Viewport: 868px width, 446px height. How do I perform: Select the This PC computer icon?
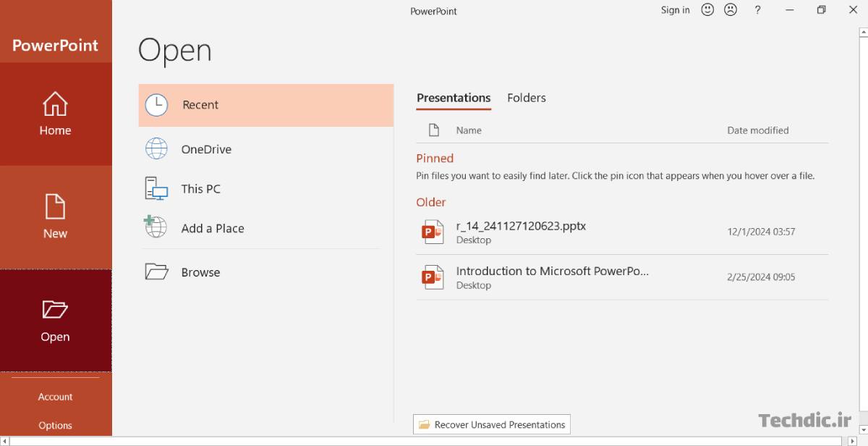[156, 189]
